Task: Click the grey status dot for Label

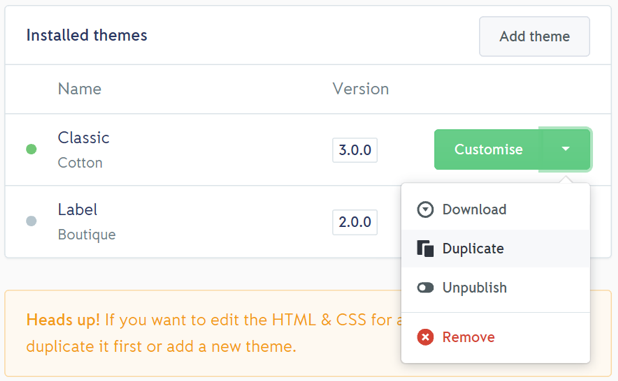Action: tap(31, 221)
